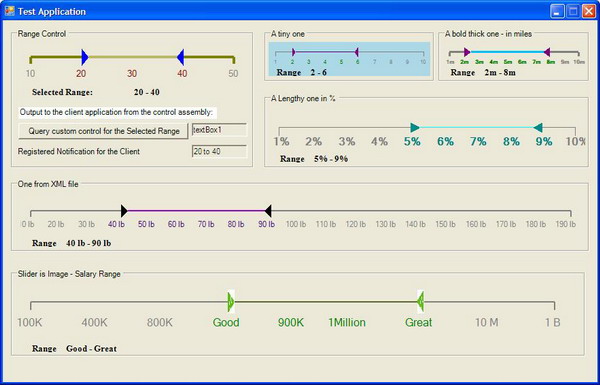Click the green image thumb at Good
This screenshot has height=385, width=600.
pos(231,302)
